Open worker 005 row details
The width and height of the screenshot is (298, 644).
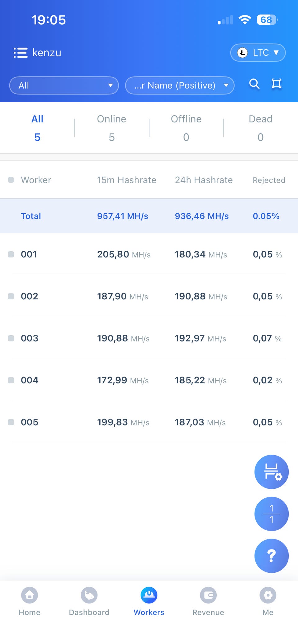tap(149, 422)
